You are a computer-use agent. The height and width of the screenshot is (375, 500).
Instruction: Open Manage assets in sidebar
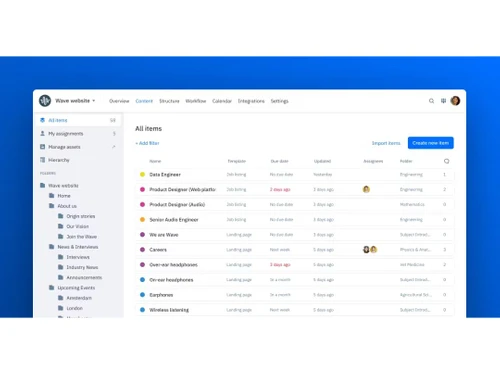(78, 147)
